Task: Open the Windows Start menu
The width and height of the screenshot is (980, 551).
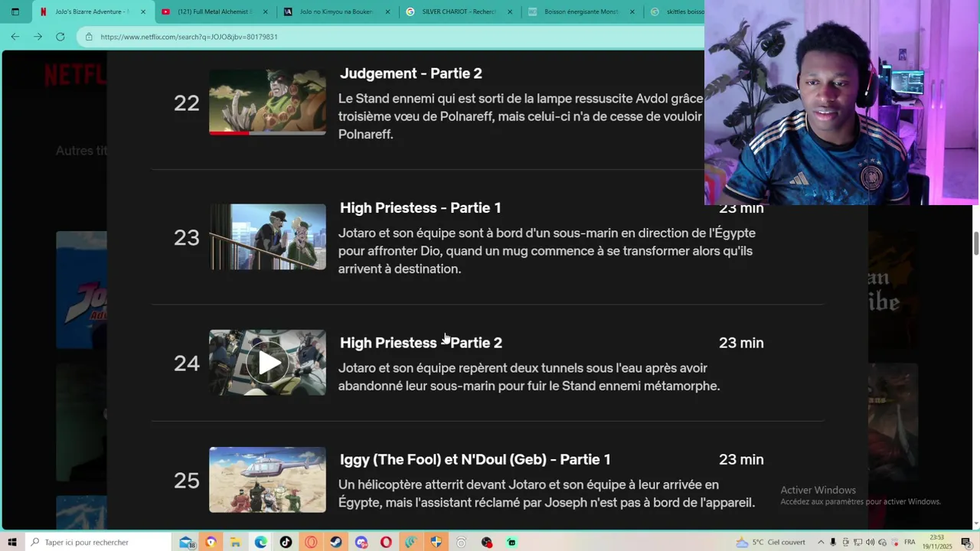Action: click(12, 542)
